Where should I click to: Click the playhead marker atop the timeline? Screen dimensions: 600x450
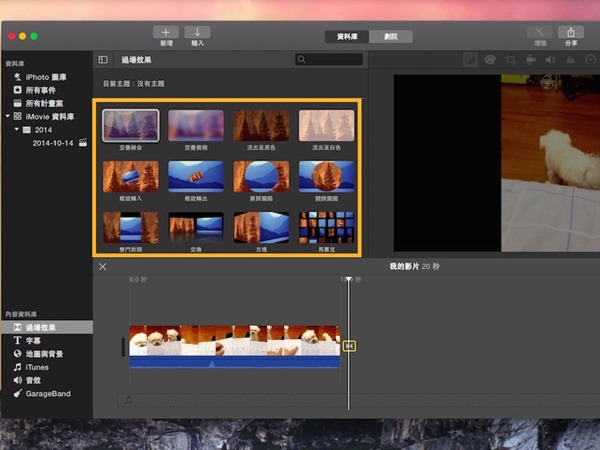pos(348,279)
